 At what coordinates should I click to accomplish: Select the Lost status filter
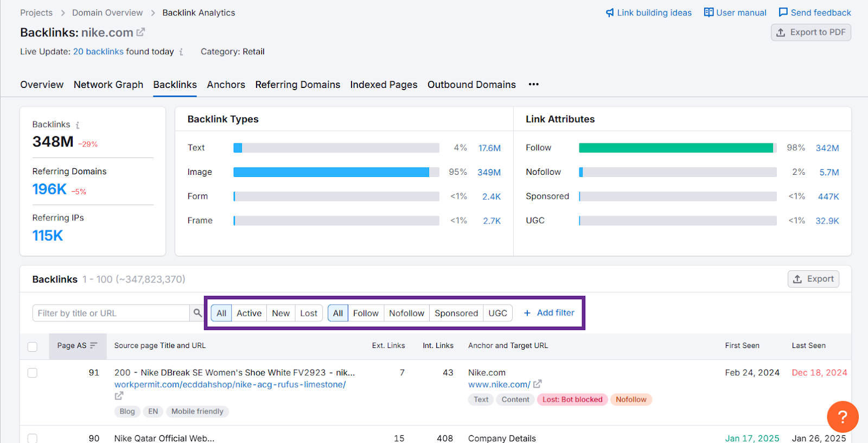(x=309, y=313)
